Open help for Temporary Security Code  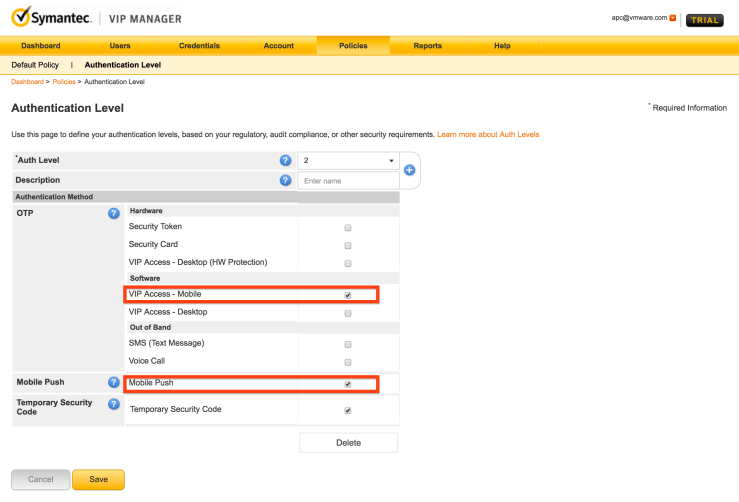coord(114,404)
